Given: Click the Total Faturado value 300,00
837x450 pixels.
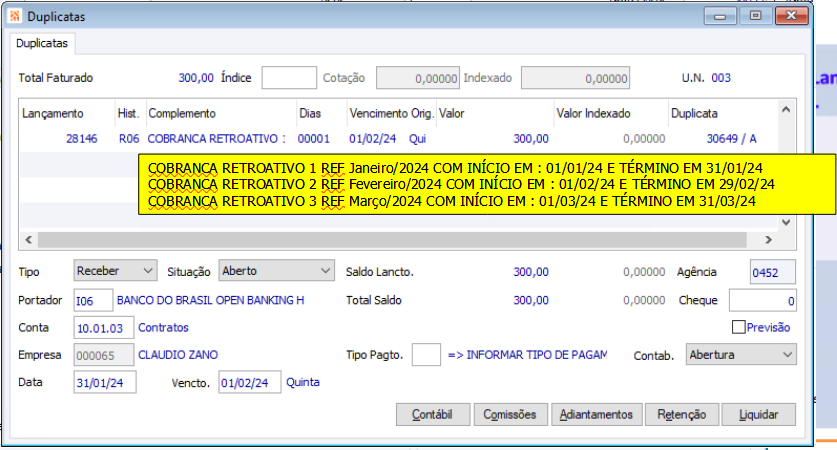Looking at the screenshot, I should point(196,78).
